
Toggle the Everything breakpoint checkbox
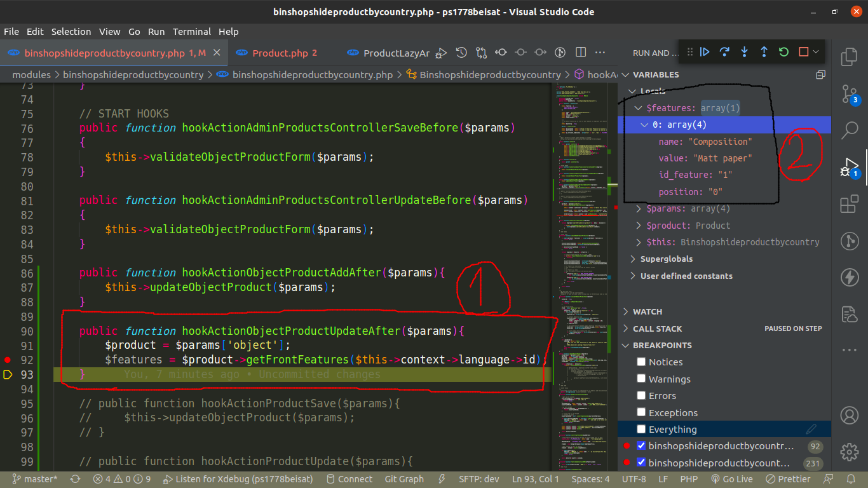tap(641, 429)
